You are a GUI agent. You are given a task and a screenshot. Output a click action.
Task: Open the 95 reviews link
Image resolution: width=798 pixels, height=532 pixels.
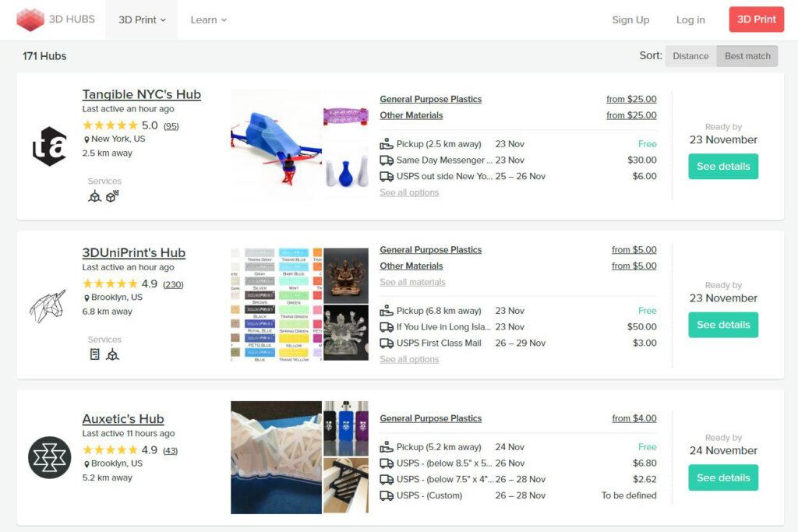click(x=171, y=126)
